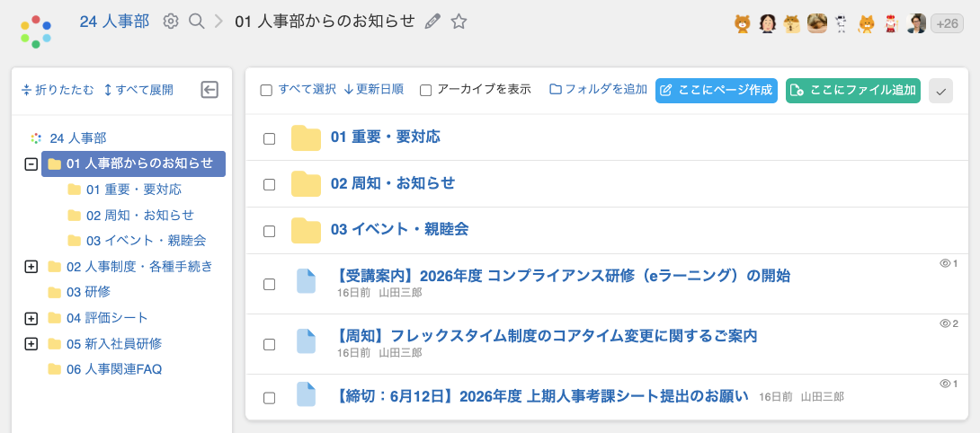Tick checkbox for 02 周知・お知らせ folder
This screenshot has height=433, width=980.
click(270, 184)
